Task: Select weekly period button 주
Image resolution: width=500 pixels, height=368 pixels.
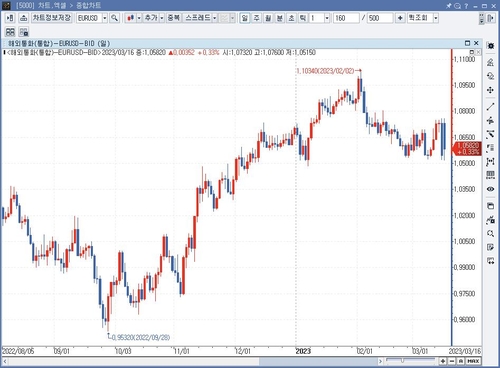Action: tap(256, 18)
